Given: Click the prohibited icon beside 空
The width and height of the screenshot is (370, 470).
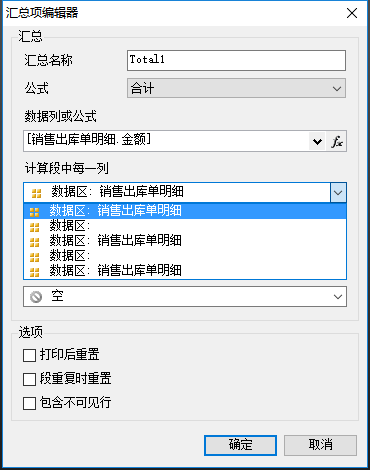Looking at the screenshot, I should [x=36, y=296].
